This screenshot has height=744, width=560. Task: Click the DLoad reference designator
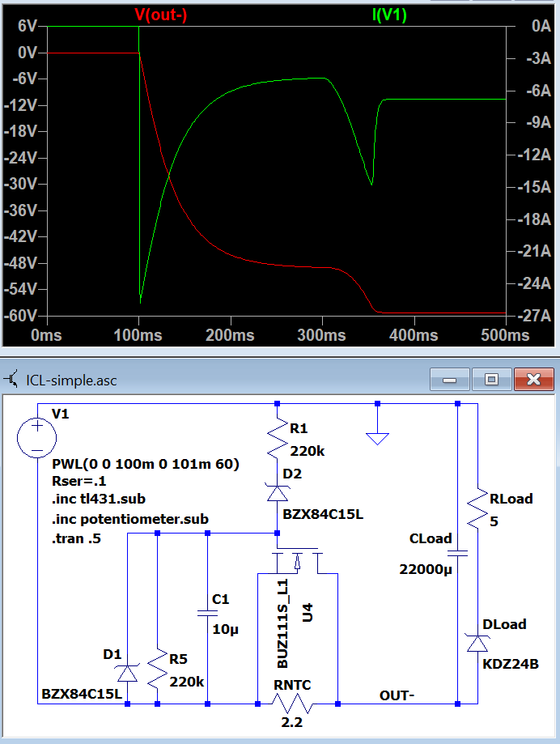pyautogui.click(x=504, y=624)
